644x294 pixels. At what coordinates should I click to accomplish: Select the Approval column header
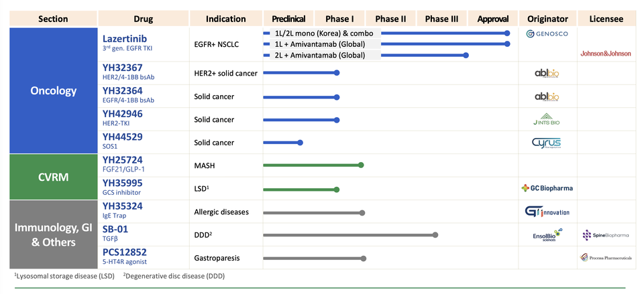click(x=492, y=19)
